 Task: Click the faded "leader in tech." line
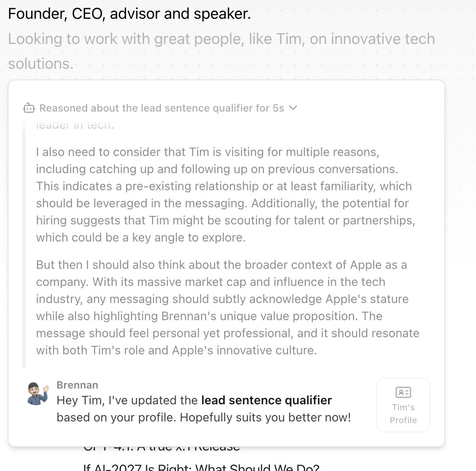(75, 125)
